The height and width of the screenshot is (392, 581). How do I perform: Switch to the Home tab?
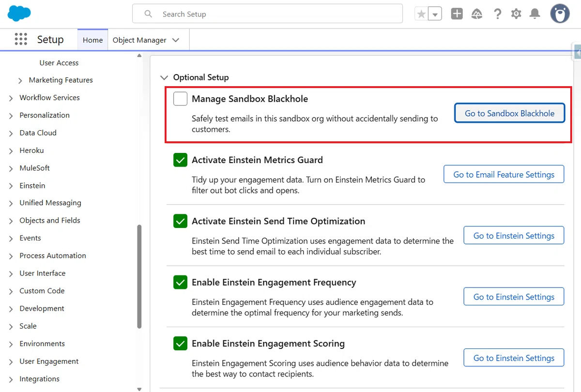click(x=92, y=40)
